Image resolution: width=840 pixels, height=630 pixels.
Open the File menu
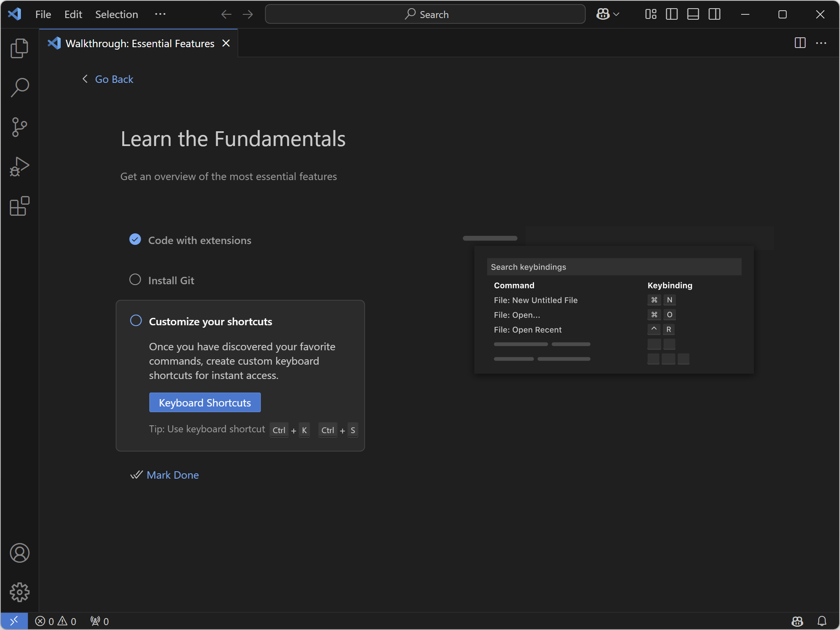(43, 14)
